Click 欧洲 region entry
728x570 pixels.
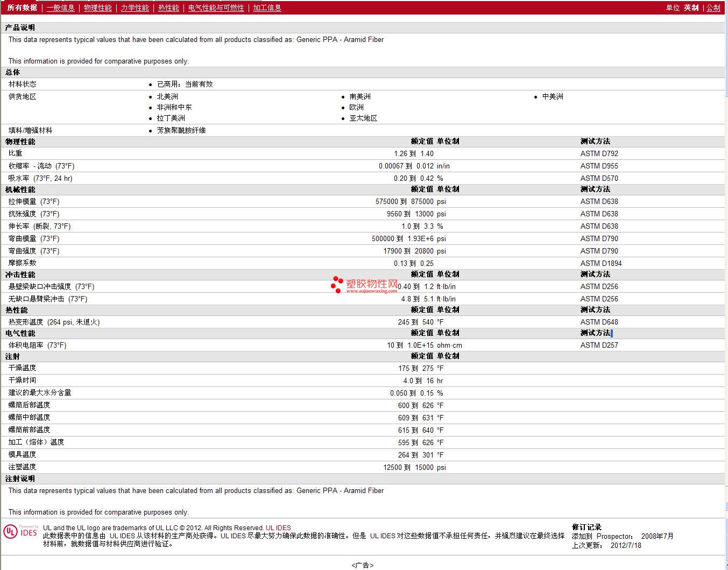click(357, 107)
